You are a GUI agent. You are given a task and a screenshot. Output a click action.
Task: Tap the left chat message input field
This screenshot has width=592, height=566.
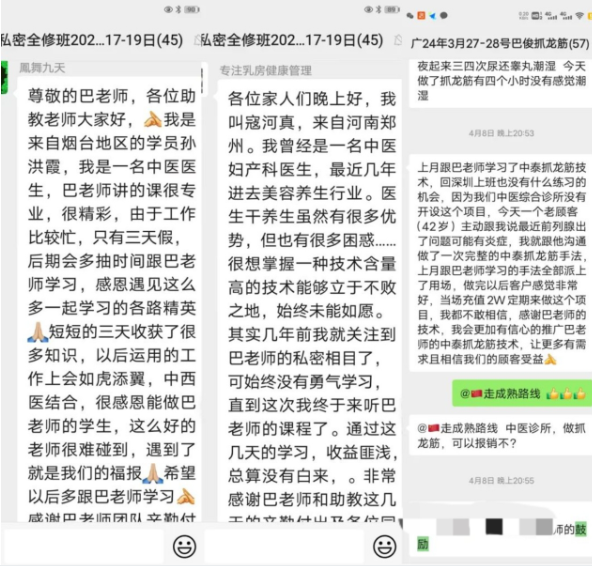pos(83,546)
